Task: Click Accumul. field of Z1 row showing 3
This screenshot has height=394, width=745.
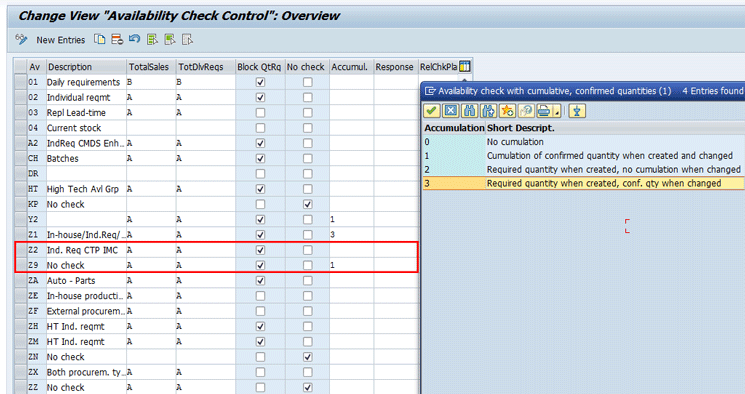Action: pos(351,235)
